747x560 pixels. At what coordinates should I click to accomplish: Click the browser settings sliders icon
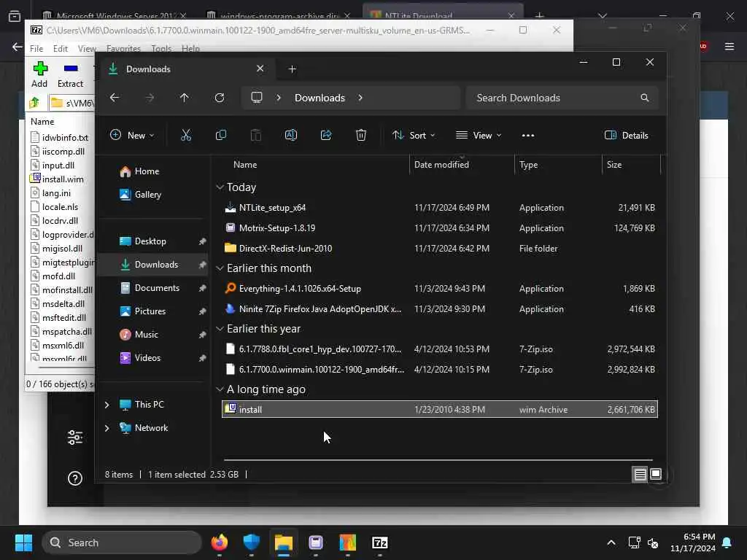pyautogui.click(x=75, y=437)
